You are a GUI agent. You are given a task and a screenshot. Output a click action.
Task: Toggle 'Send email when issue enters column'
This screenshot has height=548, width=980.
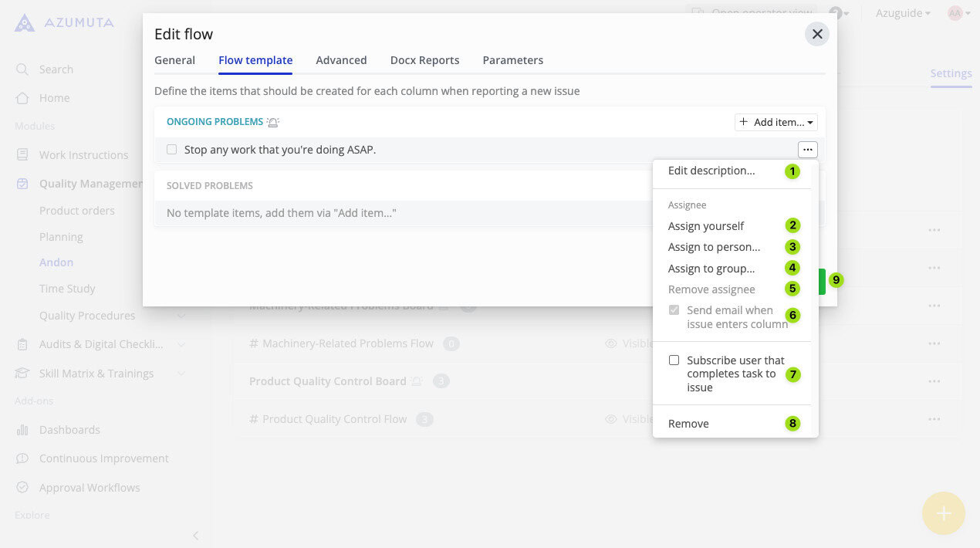pos(674,310)
